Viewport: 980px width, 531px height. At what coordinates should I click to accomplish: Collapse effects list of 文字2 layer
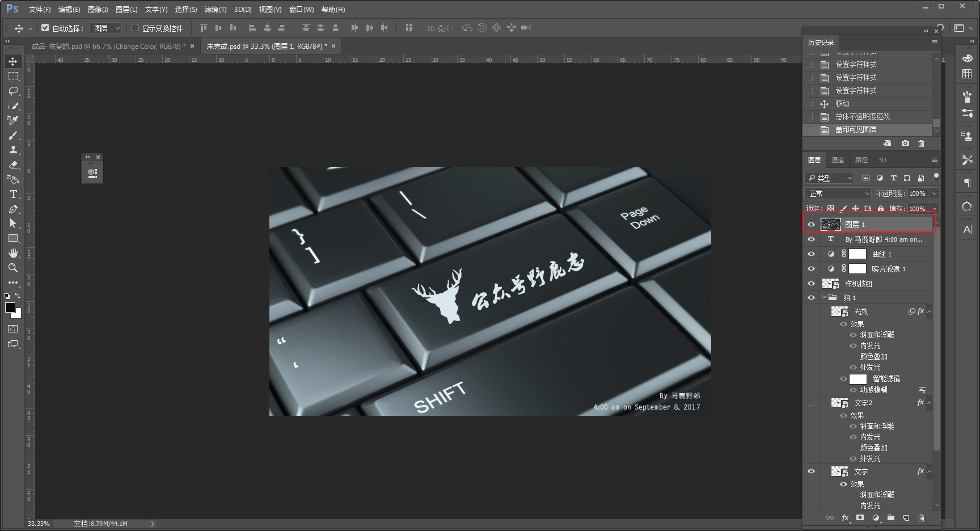(x=929, y=403)
